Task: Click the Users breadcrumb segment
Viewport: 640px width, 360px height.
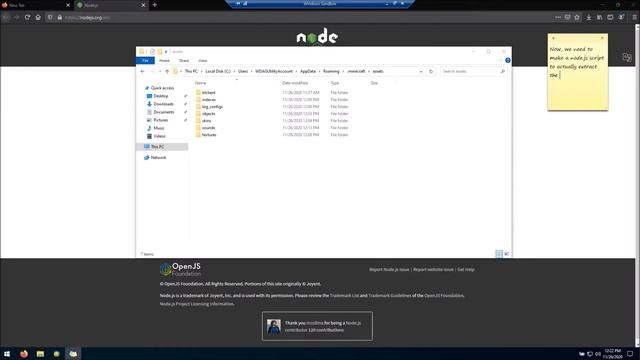Action: [x=243, y=71]
